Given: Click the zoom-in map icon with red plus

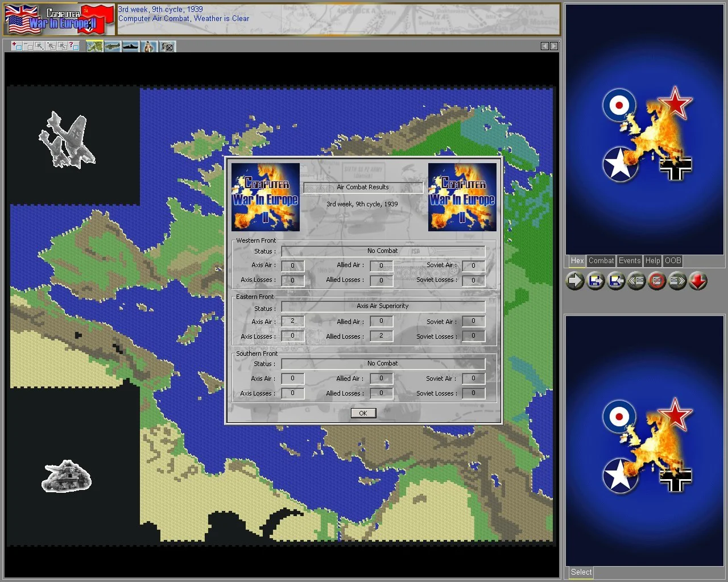Looking at the screenshot, I should (16, 46).
